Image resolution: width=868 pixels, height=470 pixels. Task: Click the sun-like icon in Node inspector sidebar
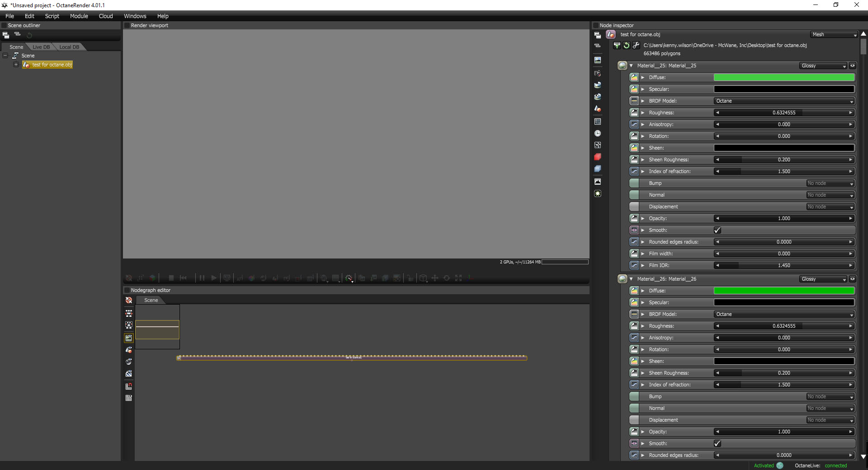pos(598,193)
